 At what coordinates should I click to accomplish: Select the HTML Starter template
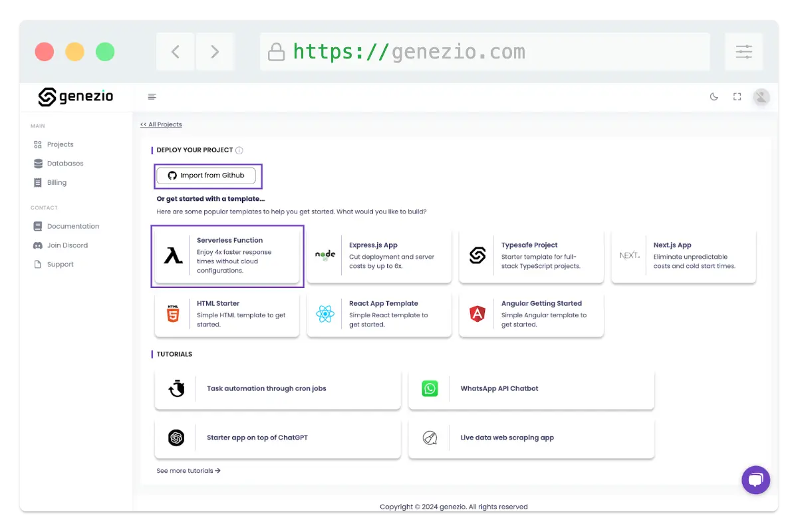tap(227, 314)
